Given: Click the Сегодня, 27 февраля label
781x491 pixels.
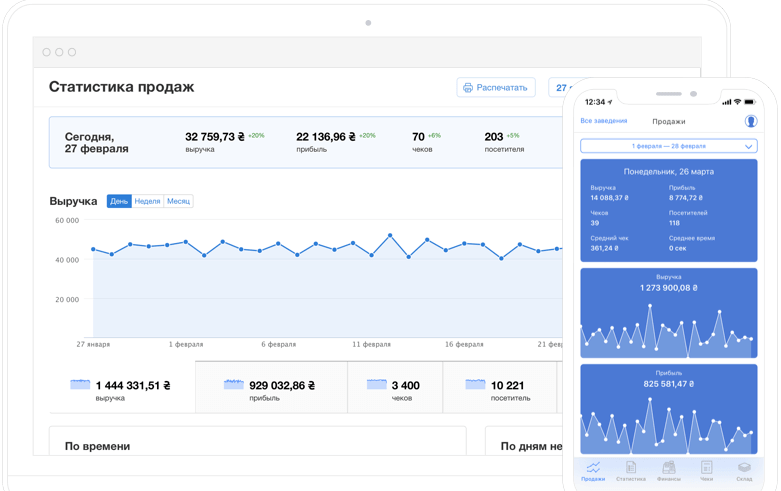Looking at the screenshot, I should coord(97,142).
